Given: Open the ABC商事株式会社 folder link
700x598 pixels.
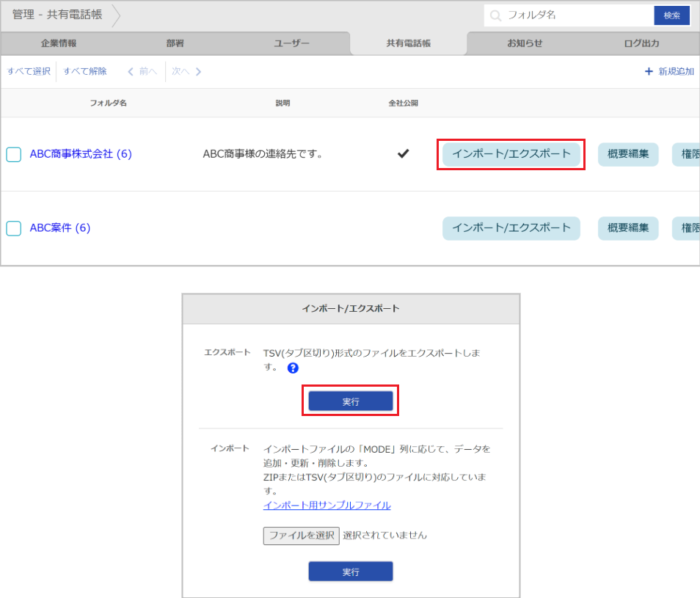Looking at the screenshot, I should [x=81, y=155].
